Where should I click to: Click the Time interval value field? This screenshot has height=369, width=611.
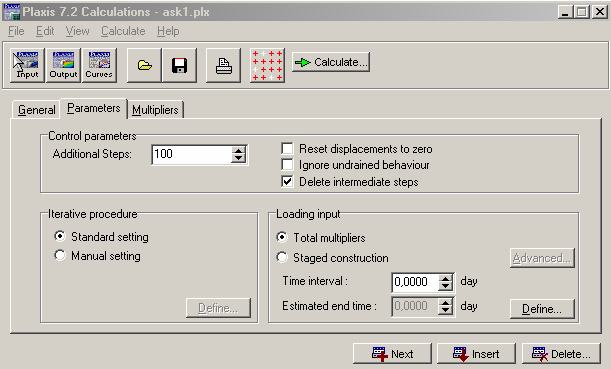coord(415,282)
